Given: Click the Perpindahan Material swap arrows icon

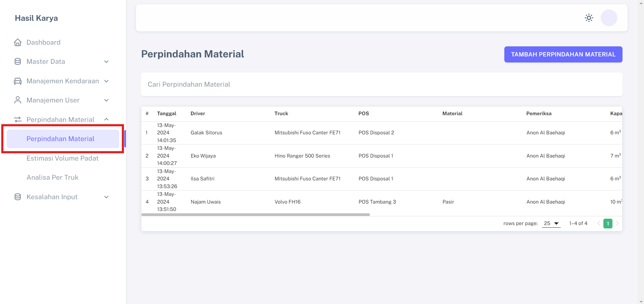Looking at the screenshot, I should (x=18, y=120).
